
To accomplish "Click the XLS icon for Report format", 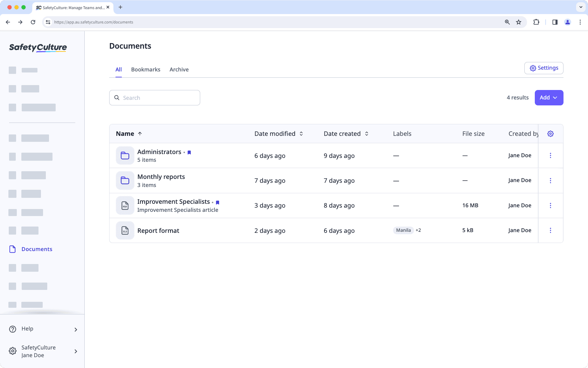I will 125,230.
